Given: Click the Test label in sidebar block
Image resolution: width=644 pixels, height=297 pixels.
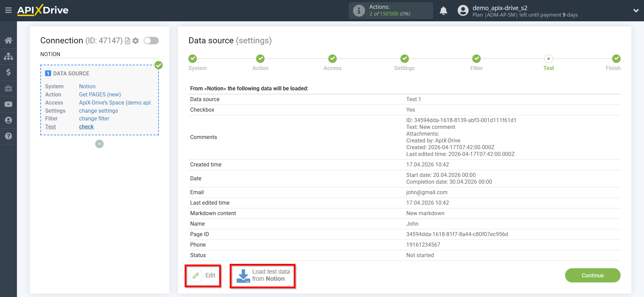Looking at the screenshot, I should pyautogui.click(x=50, y=127).
